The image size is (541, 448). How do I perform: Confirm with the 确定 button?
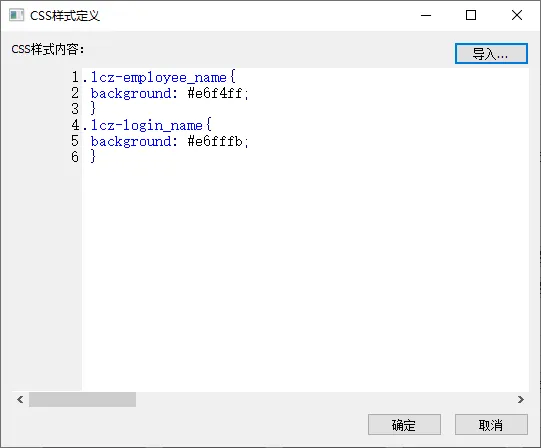tap(404, 425)
